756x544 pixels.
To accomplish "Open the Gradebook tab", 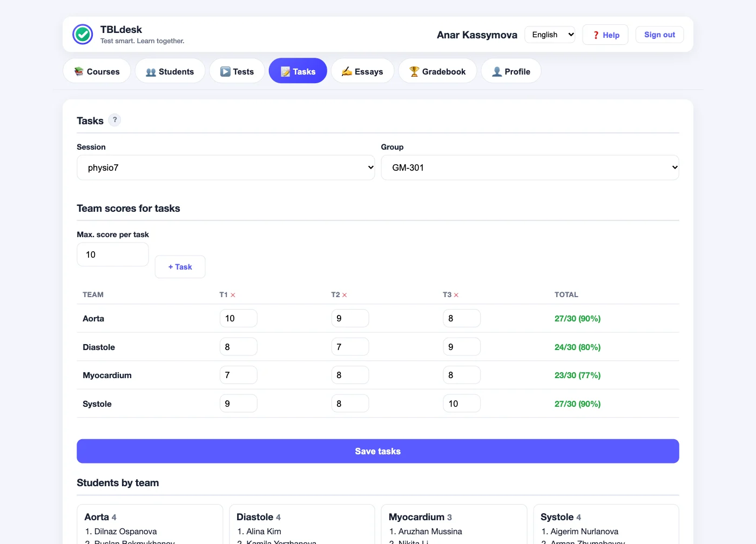I will (437, 71).
